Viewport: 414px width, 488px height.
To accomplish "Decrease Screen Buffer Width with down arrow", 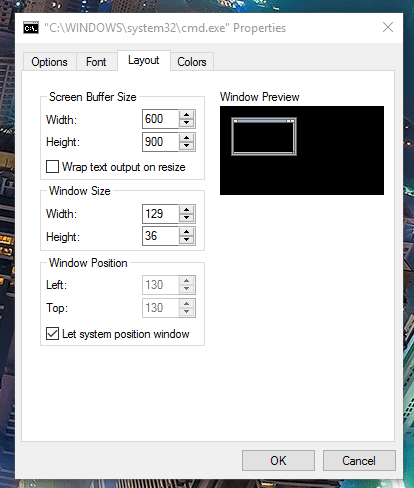I will point(186,123).
